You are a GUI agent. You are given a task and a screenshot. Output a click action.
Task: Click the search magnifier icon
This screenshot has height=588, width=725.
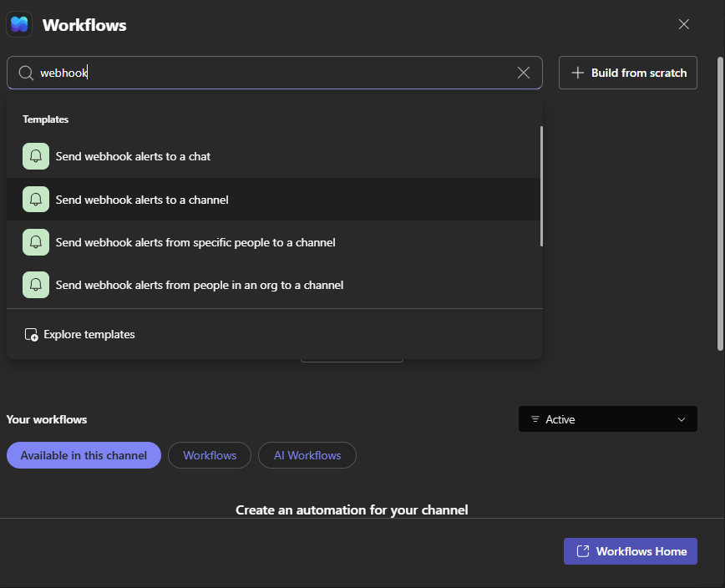pyautogui.click(x=26, y=73)
